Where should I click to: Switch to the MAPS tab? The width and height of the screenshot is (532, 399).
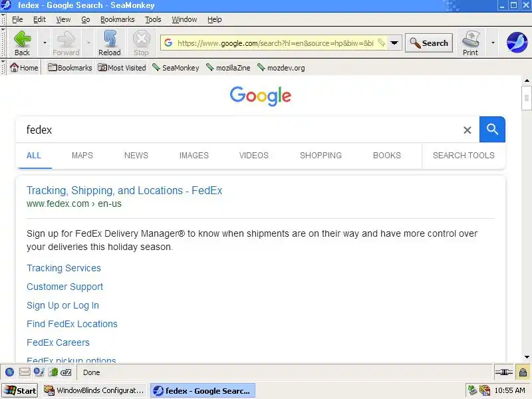coord(82,156)
